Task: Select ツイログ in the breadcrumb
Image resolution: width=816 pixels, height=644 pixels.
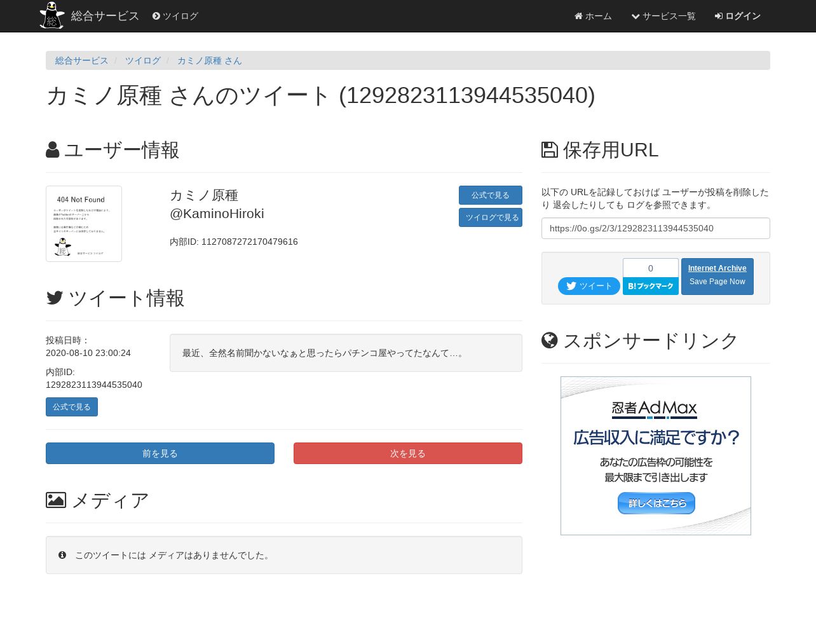Action: click(143, 60)
